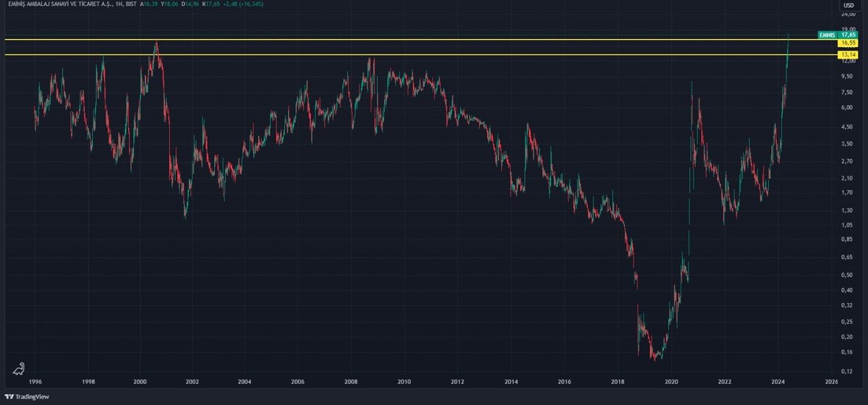Click the 0,25 price scale label
Image resolution: width=868 pixels, height=405 pixels.
pos(848,321)
